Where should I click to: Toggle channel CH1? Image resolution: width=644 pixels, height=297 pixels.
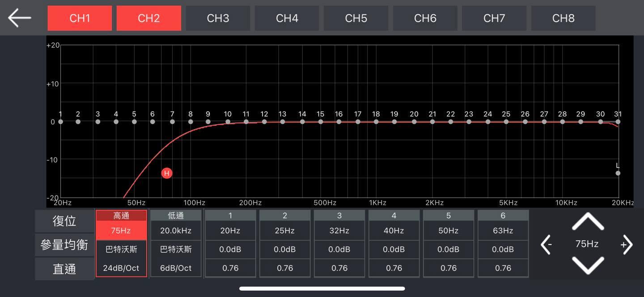coord(80,18)
